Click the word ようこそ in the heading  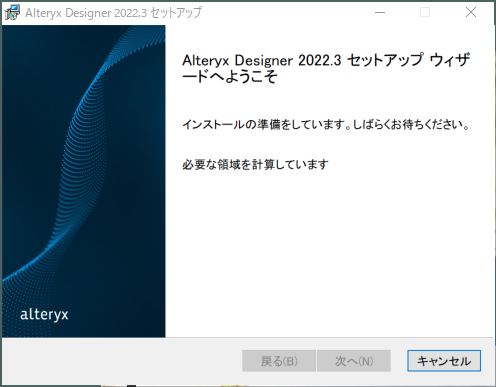tap(251, 77)
